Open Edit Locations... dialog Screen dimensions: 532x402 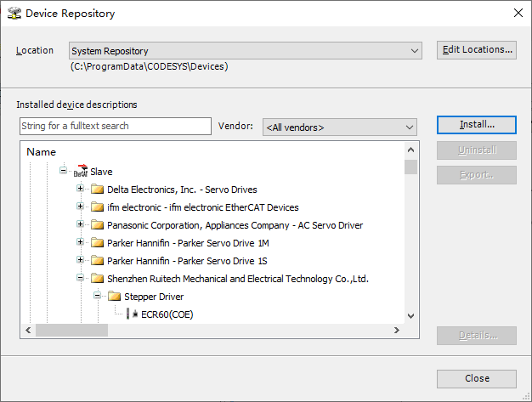coord(477,50)
